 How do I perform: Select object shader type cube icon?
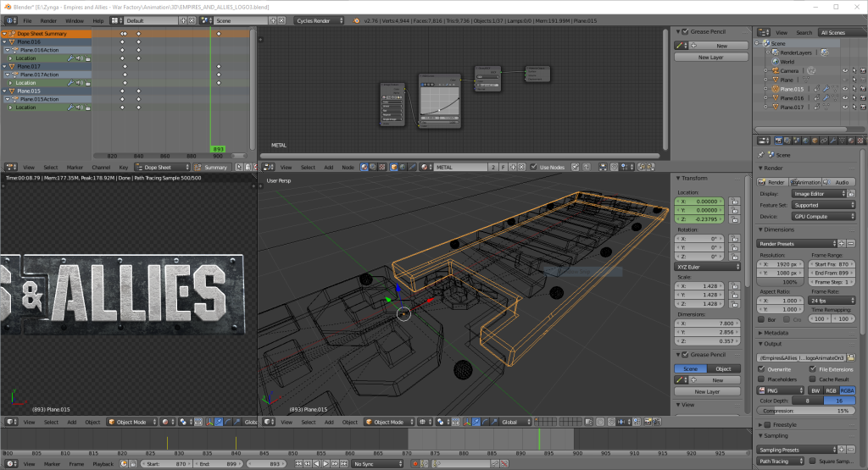coord(393,167)
